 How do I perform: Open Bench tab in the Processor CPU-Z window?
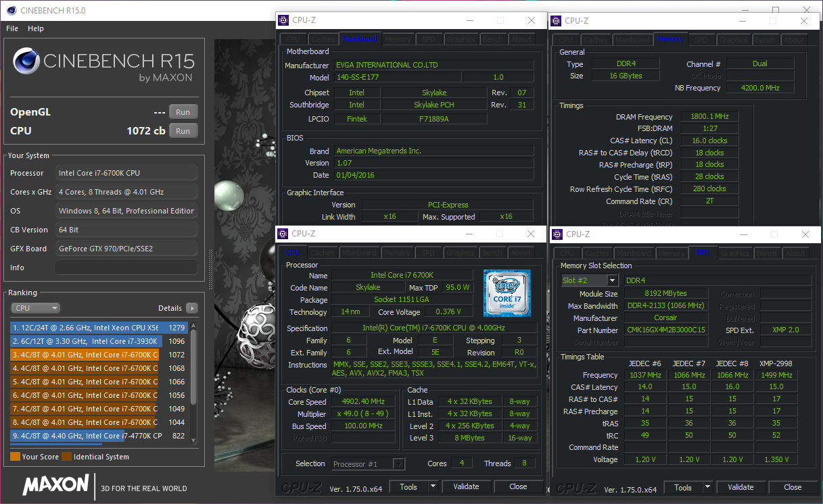(492, 253)
